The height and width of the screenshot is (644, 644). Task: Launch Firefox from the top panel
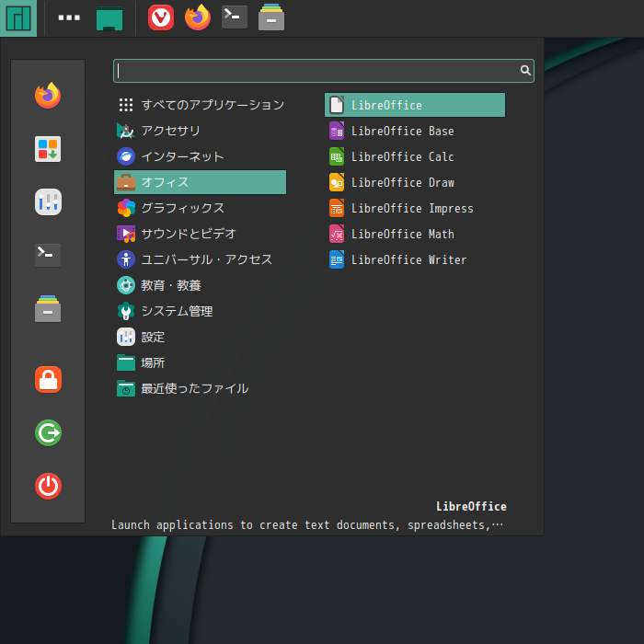coord(198,17)
